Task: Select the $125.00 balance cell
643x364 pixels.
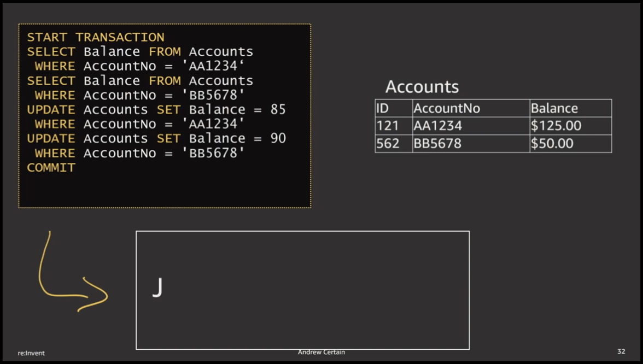Action: [556, 126]
